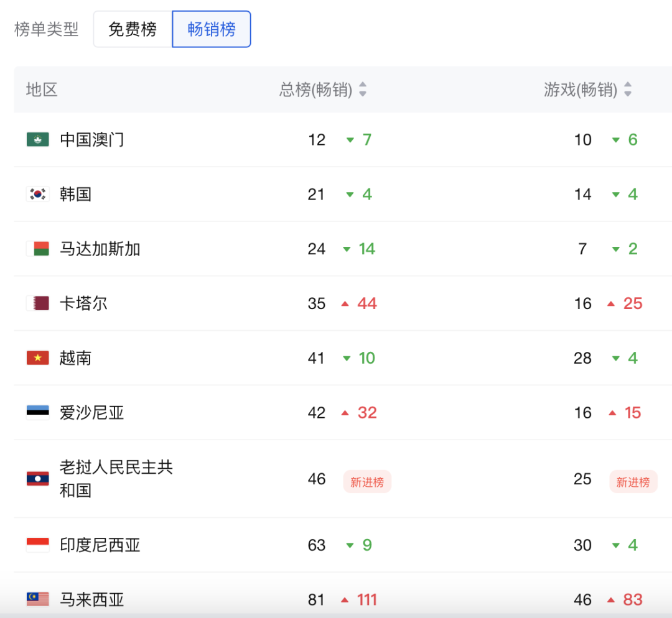Click the Indonesia flag icon
This screenshot has height=618, width=672.
37,545
